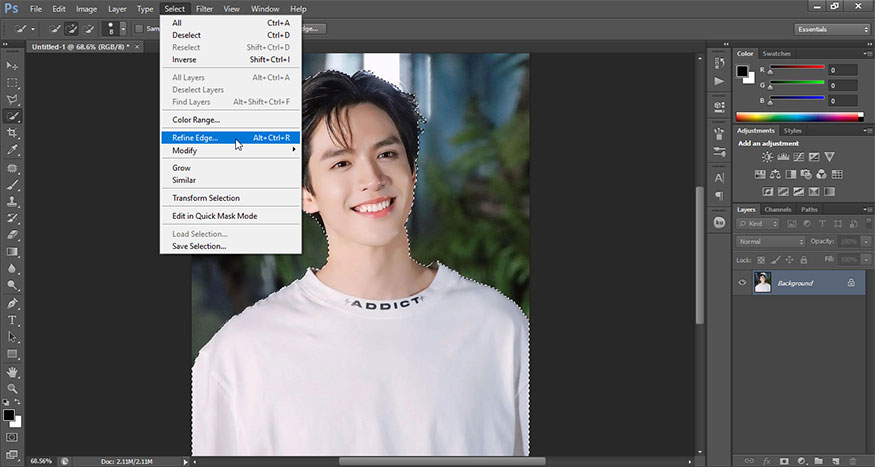Select the Move tool
Image resolution: width=875 pixels, height=467 pixels.
(x=13, y=66)
